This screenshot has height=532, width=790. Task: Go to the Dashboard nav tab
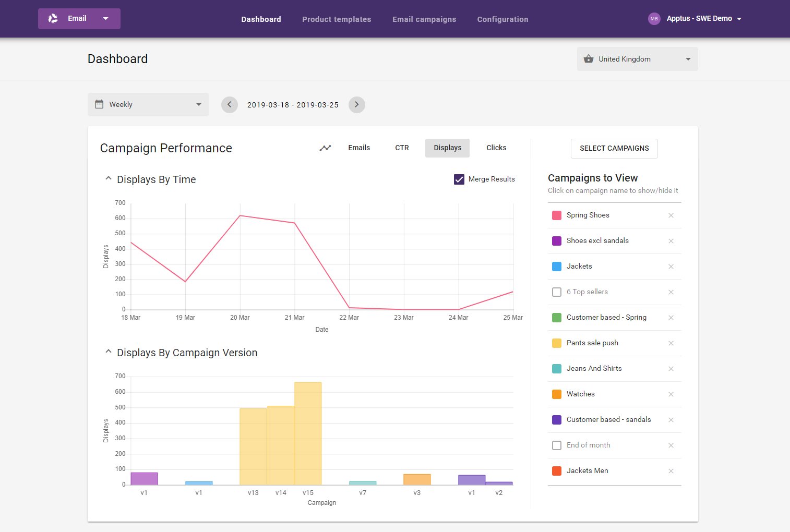point(261,19)
